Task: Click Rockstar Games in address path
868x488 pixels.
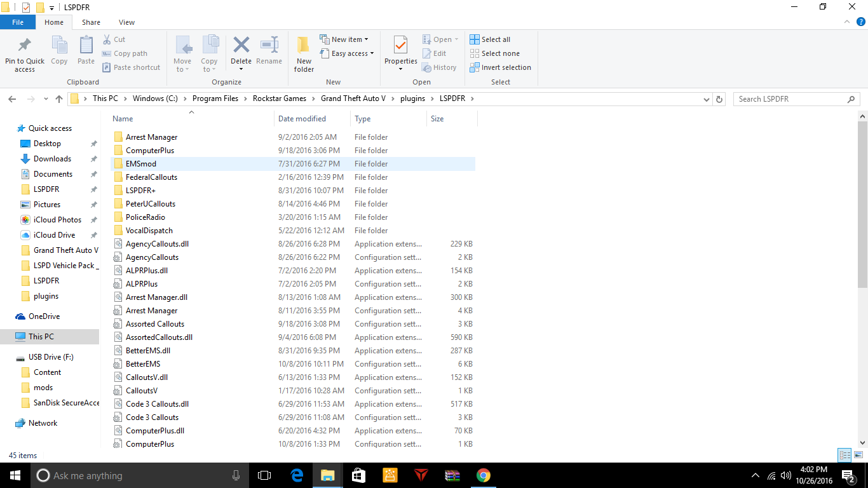Action: point(280,98)
